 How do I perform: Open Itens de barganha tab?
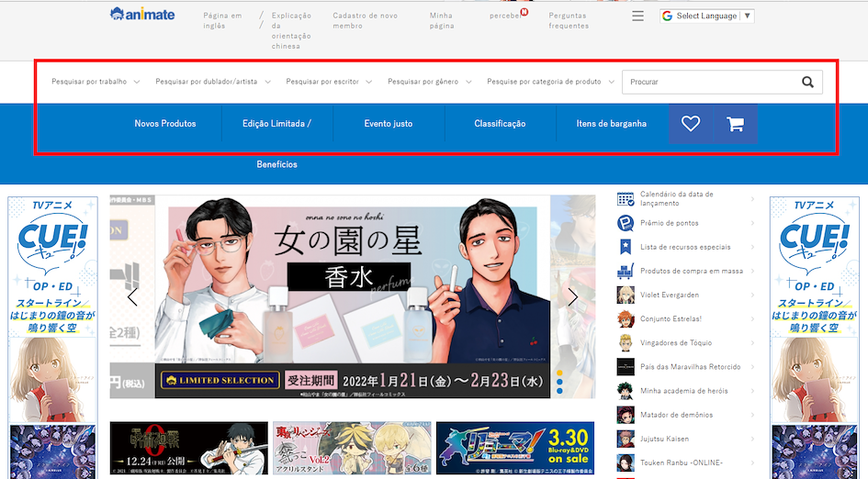[611, 123]
